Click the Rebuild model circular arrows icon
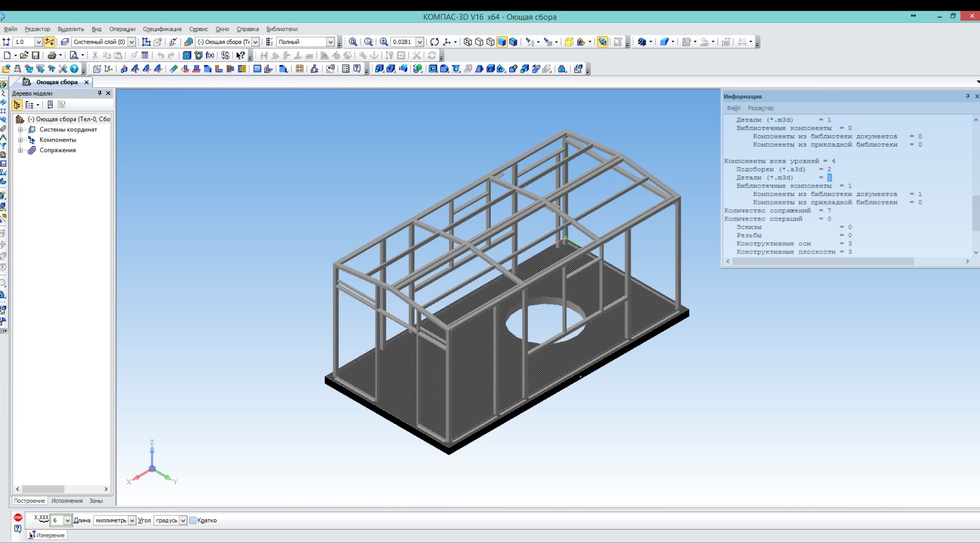Viewport: 980px width, 543px height. tap(434, 42)
